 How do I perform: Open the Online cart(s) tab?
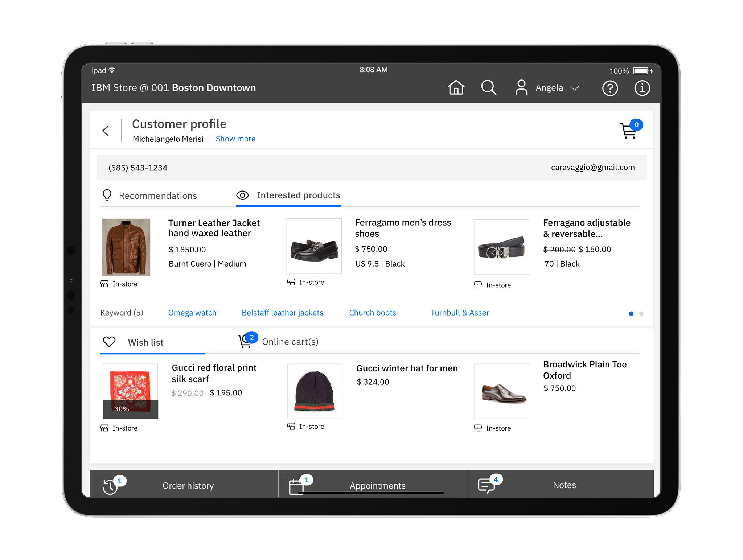point(290,342)
